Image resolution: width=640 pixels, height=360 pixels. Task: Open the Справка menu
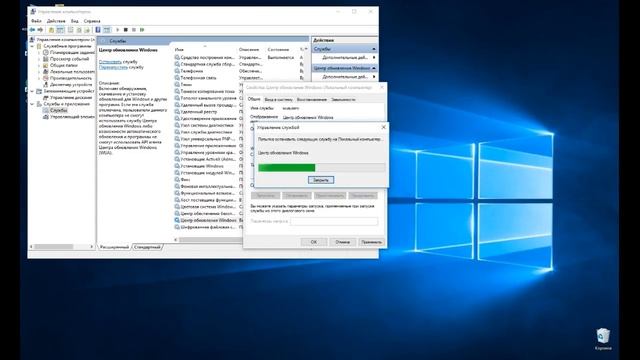tap(92, 21)
